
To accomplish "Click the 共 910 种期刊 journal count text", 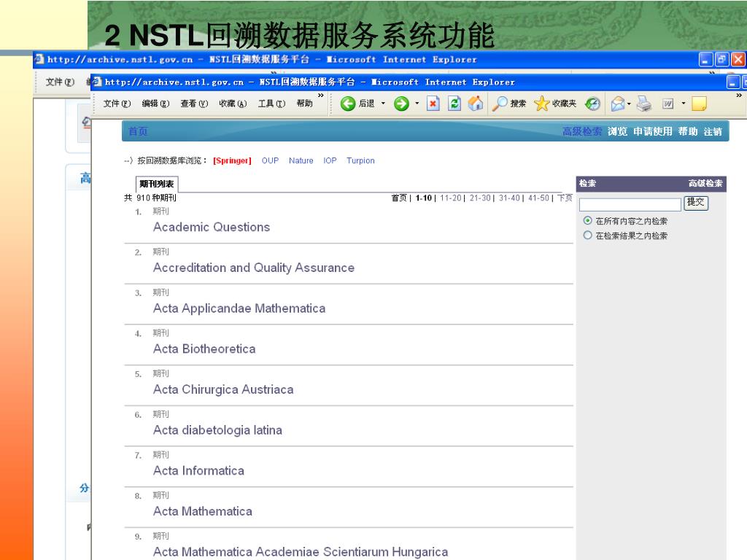I will (150, 198).
